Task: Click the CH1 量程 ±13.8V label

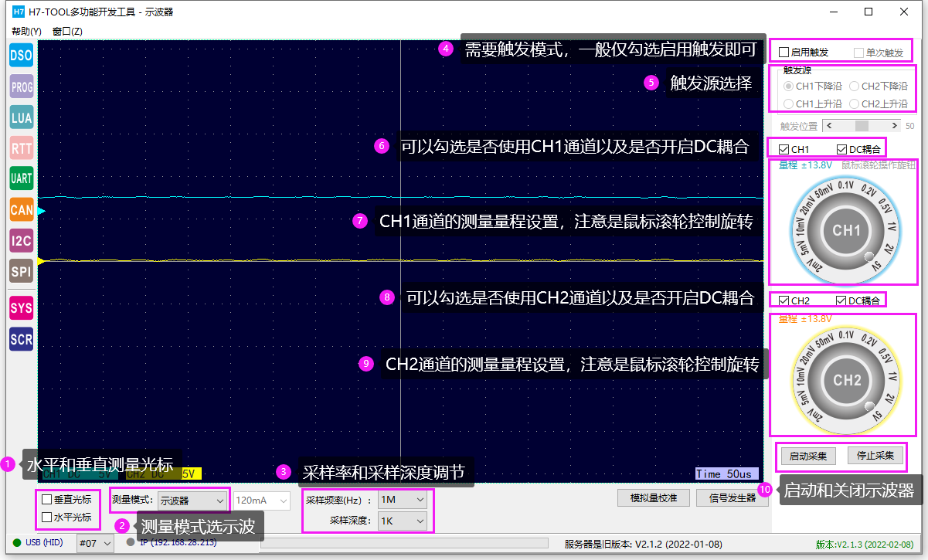Action: (805, 165)
